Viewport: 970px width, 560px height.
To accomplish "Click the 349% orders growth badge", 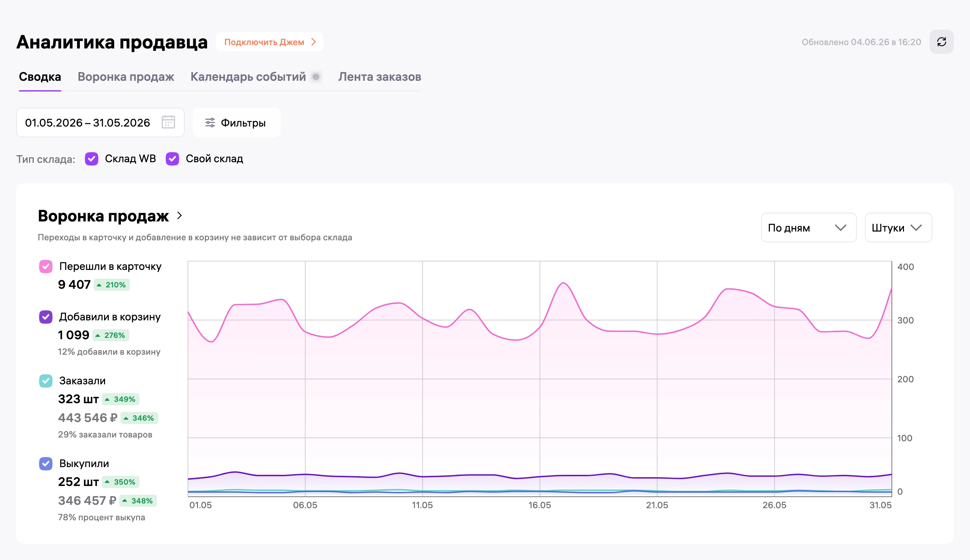I will tap(121, 399).
